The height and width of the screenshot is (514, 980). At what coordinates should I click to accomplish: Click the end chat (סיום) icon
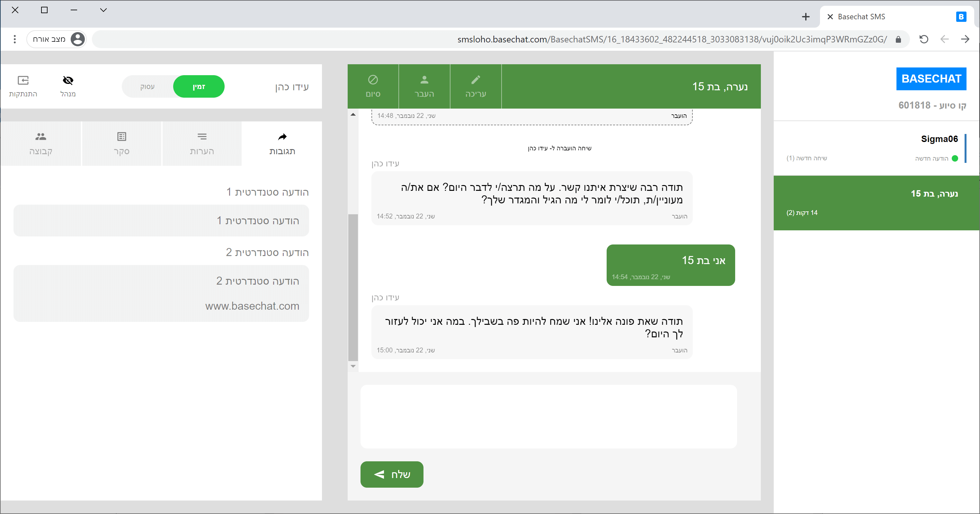tap(373, 80)
